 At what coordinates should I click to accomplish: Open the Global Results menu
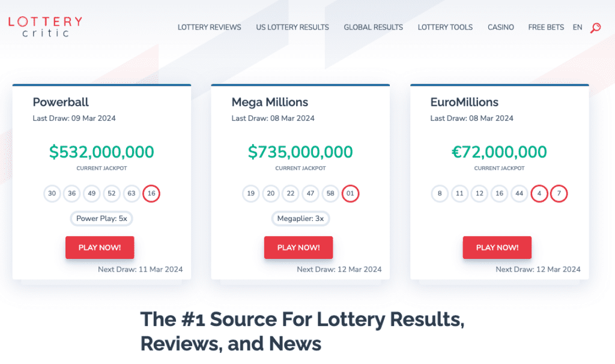coord(373,27)
